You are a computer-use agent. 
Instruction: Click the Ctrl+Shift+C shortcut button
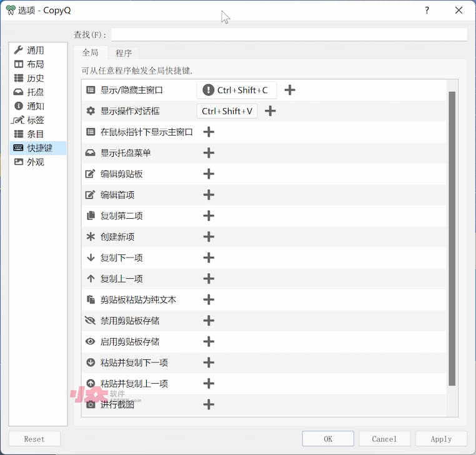(x=237, y=90)
